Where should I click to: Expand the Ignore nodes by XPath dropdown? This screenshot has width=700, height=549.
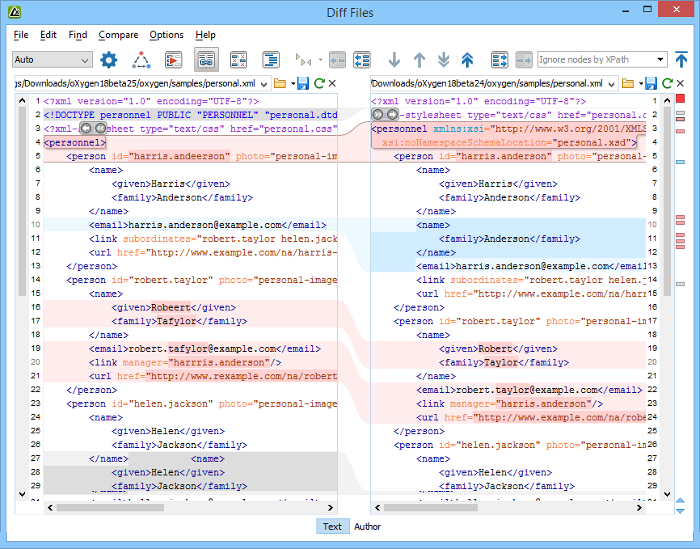[x=661, y=60]
